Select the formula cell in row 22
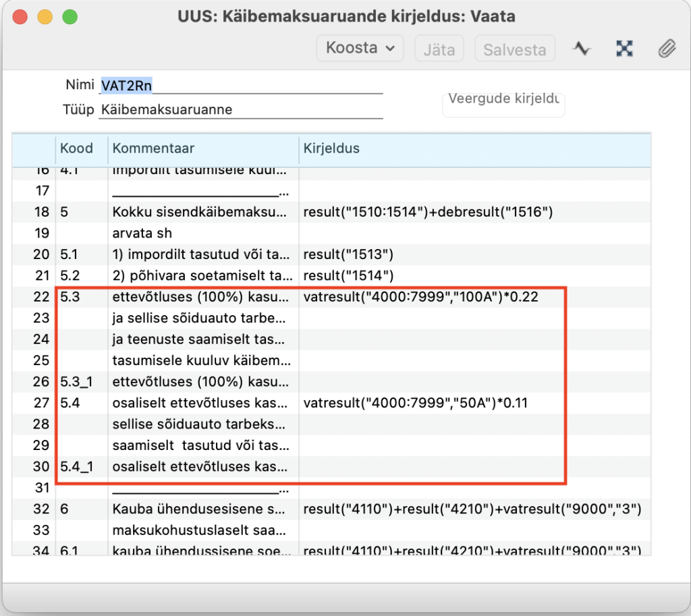The width and height of the screenshot is (691, 616). (421, 297)
